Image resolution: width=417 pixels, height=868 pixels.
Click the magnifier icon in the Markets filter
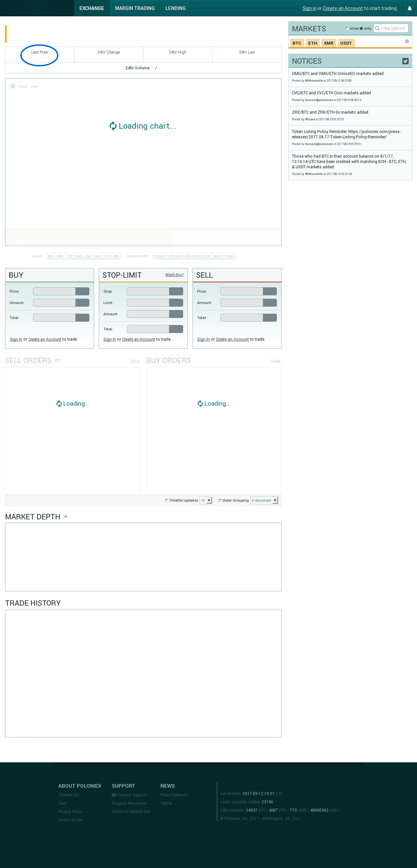coord(377,28)
